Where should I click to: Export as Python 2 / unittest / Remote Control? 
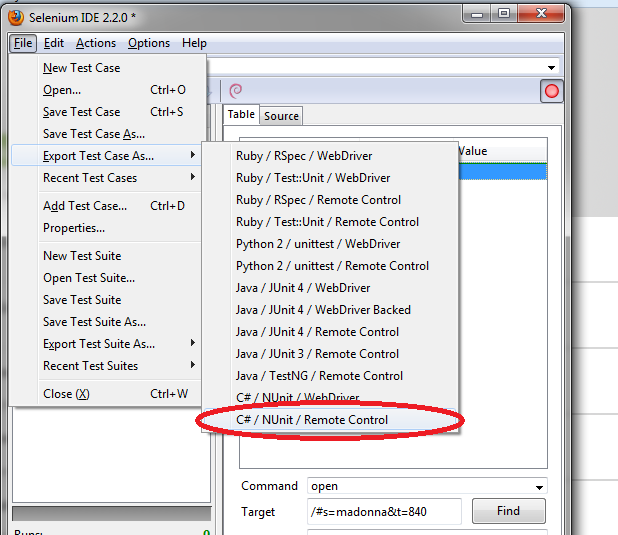(330, 266)
